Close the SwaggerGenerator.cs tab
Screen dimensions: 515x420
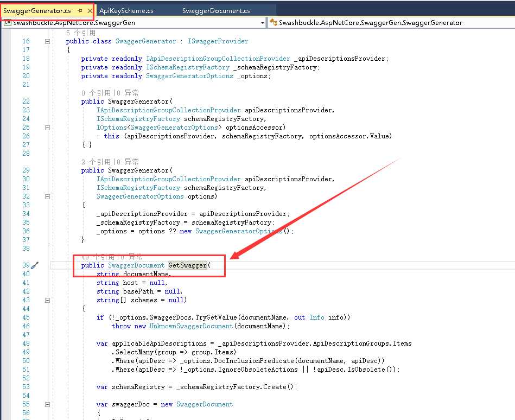point(90,11)
